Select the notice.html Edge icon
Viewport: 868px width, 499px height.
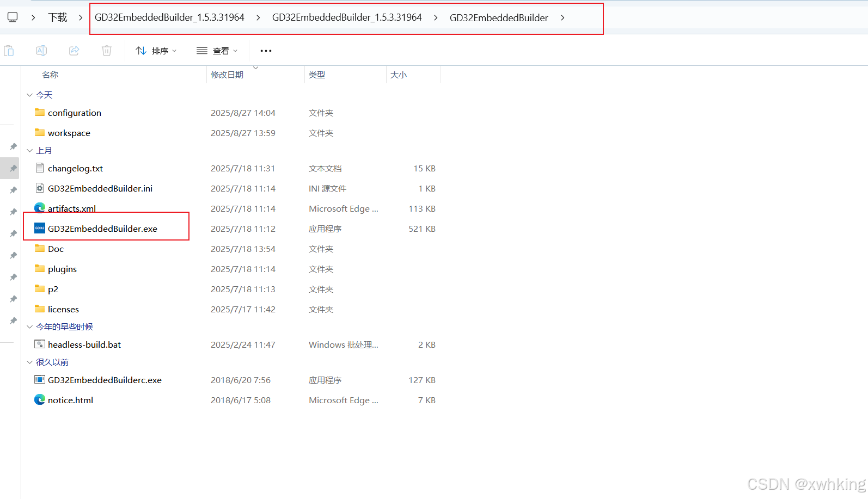[x=40, y=400]
